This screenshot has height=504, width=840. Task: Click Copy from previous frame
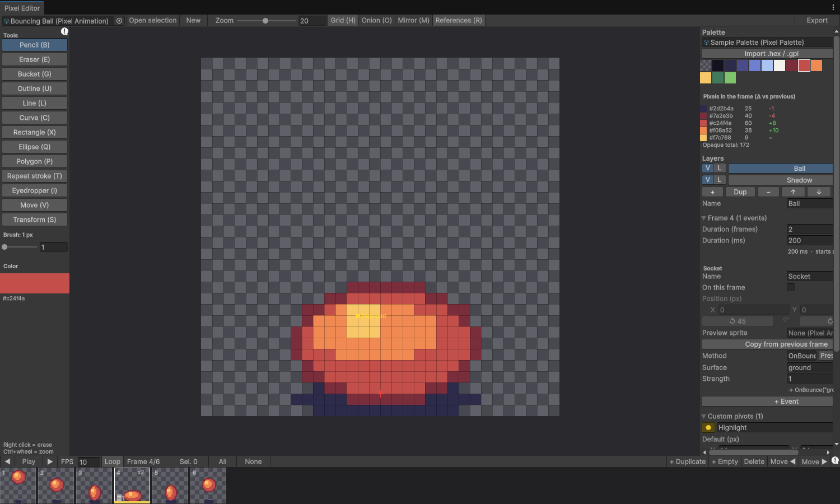click(x=767, y=344)
